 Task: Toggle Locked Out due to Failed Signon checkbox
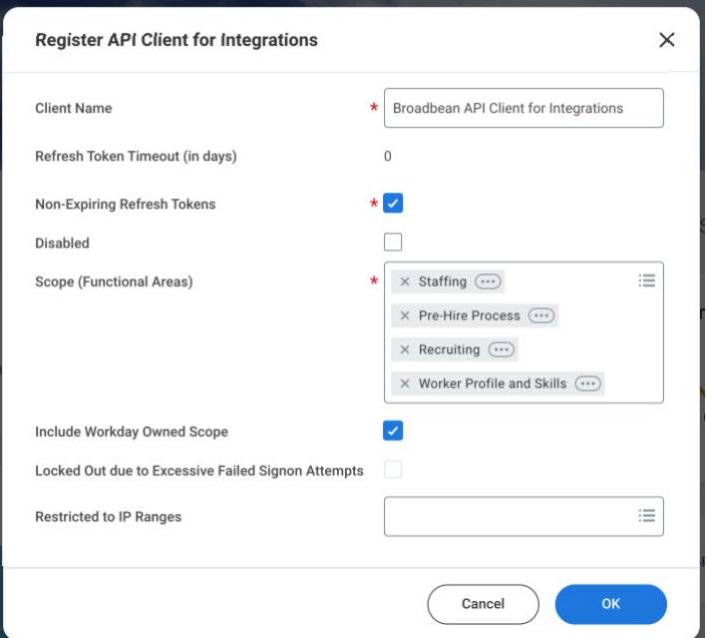[393, 470]
